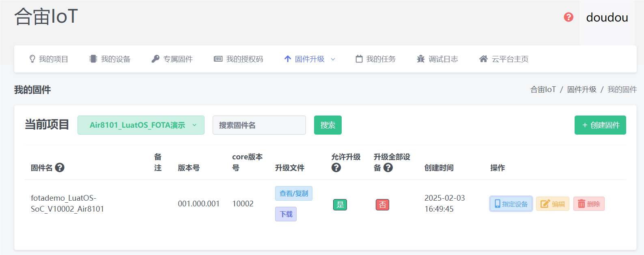
Task: Click the 合宙IoT logo title
Action: click(x=46, y=17)
